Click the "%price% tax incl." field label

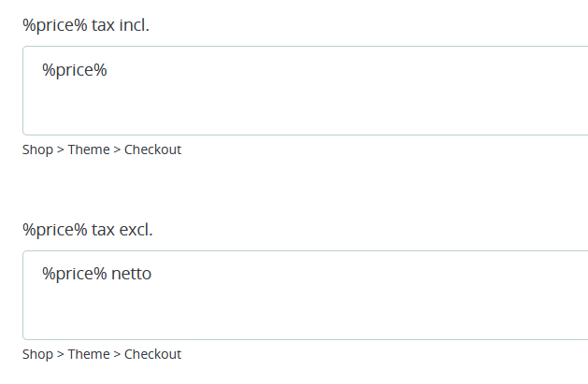tap(86, 25)
